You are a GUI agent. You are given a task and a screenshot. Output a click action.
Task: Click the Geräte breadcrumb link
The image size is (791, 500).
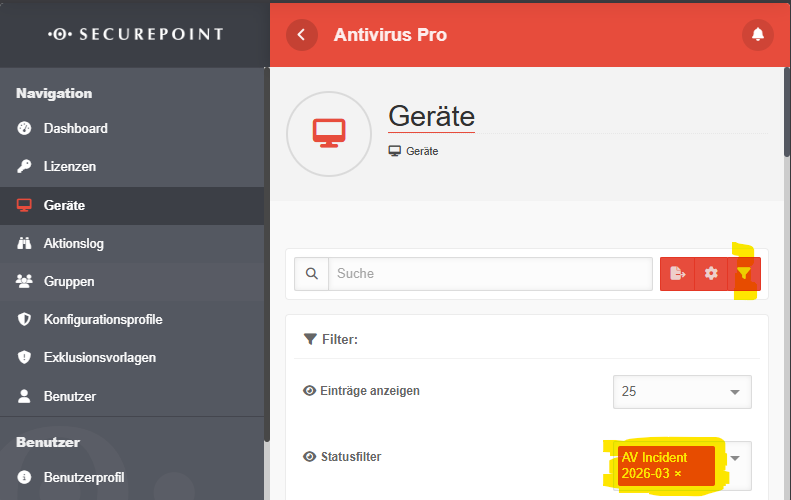[422, 151]
